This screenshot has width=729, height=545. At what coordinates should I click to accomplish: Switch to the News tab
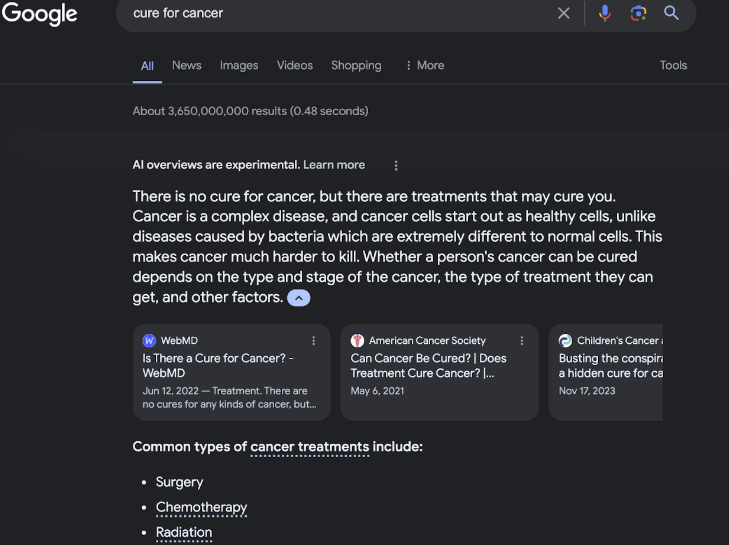coord(186,65)
